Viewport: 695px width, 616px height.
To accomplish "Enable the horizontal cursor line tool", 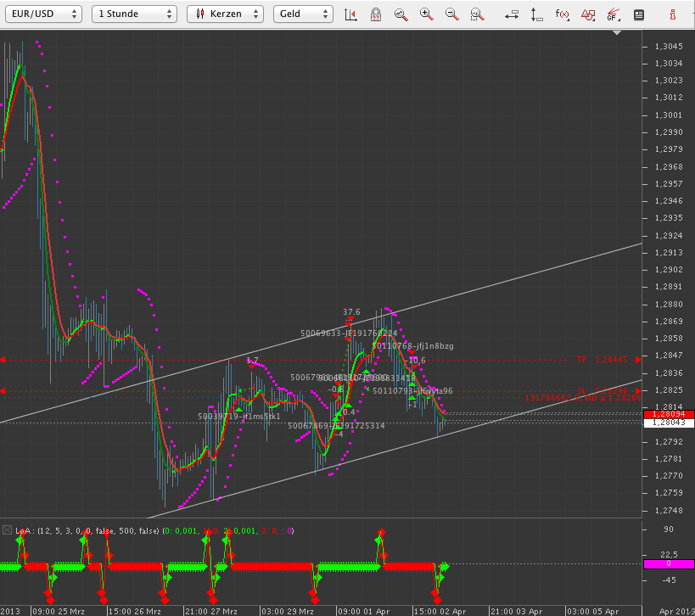I will pos(512,15).
